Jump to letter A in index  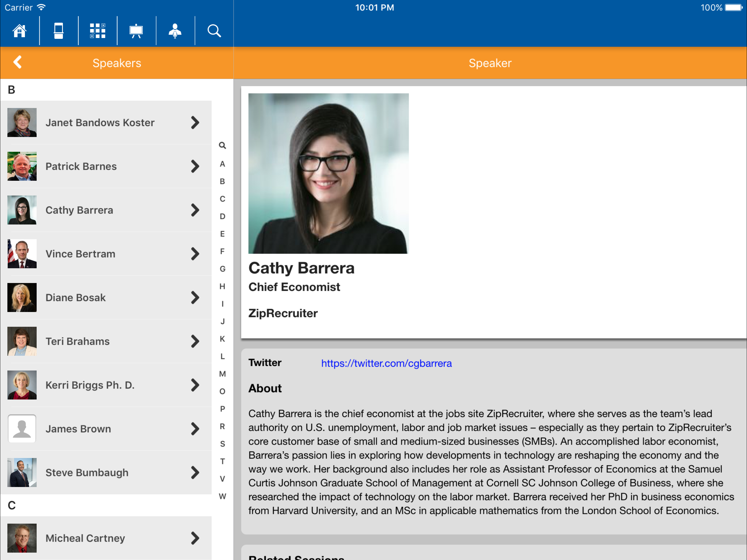[222, 164]
